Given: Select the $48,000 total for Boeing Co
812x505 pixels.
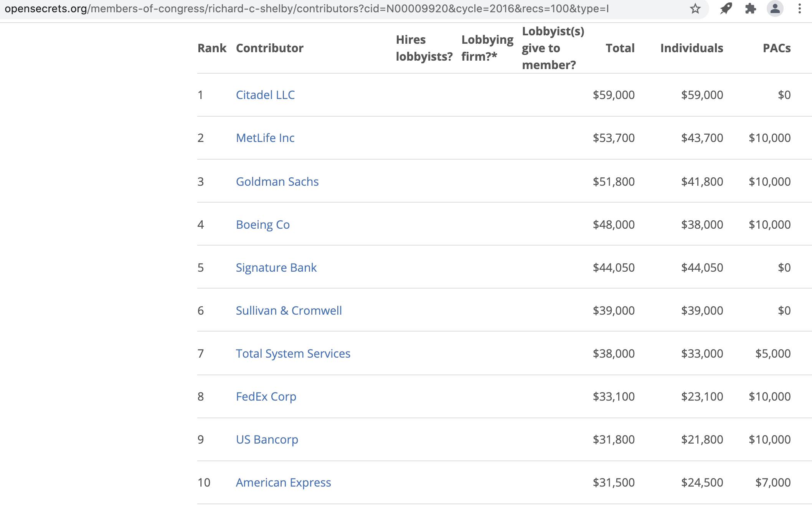Looking at the screenshot, I should (614, 224).
